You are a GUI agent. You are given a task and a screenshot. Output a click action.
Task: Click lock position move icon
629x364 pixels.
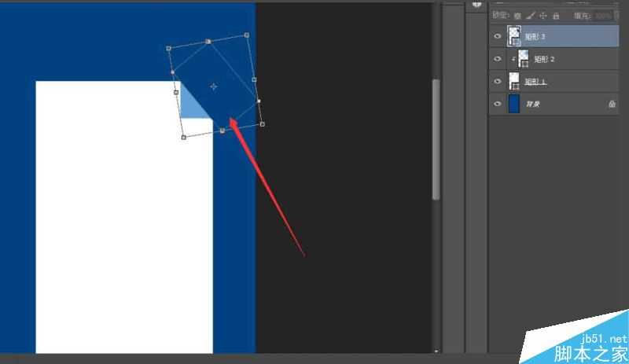coord(543,15)
